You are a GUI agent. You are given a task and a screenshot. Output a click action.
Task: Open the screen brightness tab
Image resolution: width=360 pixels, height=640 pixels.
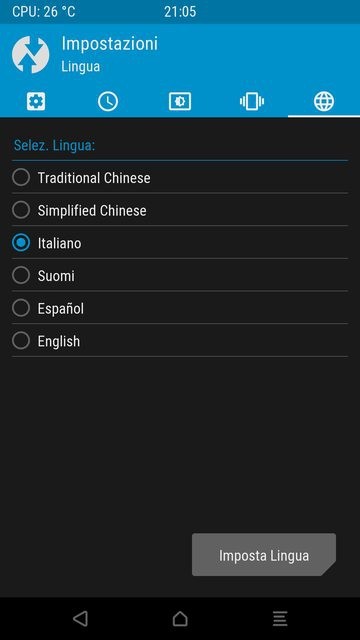(x=180, y=101)
